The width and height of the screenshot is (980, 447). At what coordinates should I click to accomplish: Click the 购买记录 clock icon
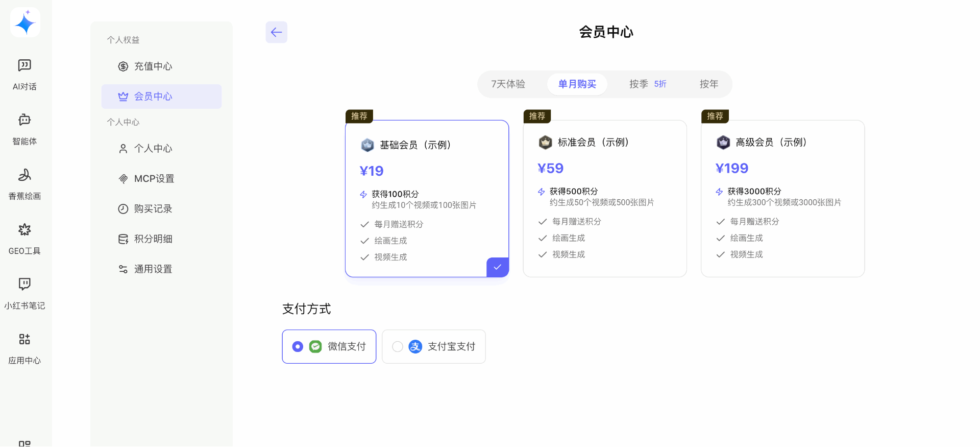[123, 209]
